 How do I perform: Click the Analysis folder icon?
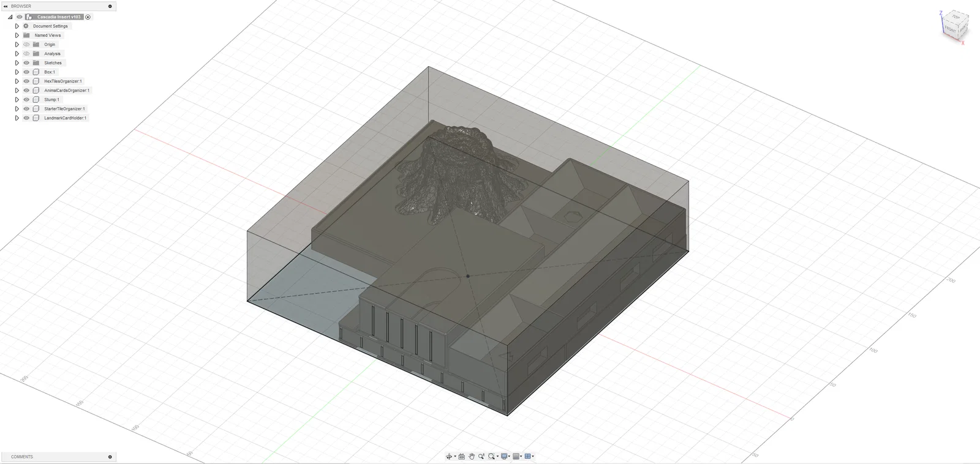pyautogui.click(x=36, y=54)
